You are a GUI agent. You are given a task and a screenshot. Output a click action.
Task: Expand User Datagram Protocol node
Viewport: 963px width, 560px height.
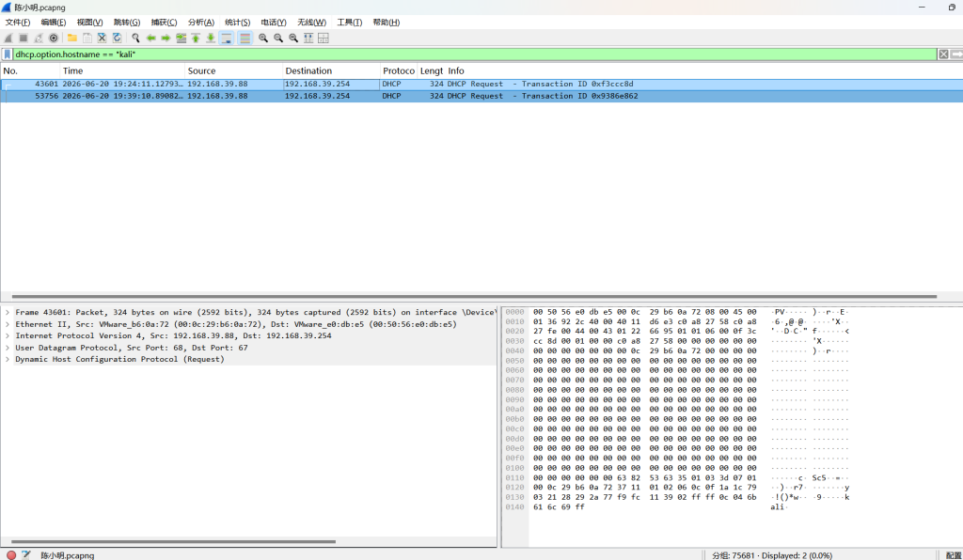8,347
